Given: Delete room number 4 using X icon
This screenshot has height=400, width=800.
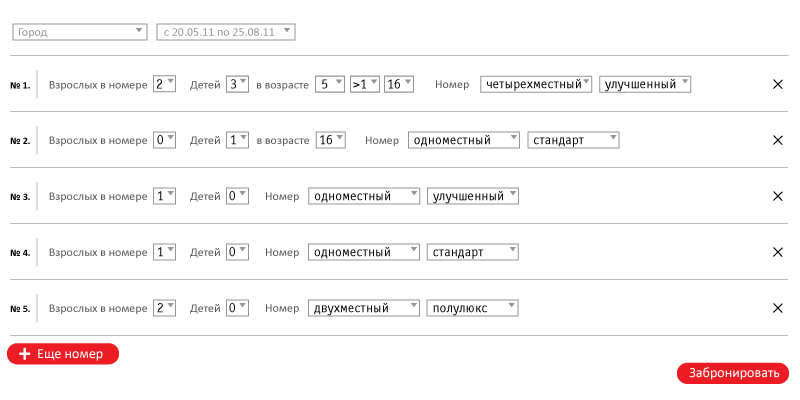Looking at the screenshot, I should pos(778,253).
